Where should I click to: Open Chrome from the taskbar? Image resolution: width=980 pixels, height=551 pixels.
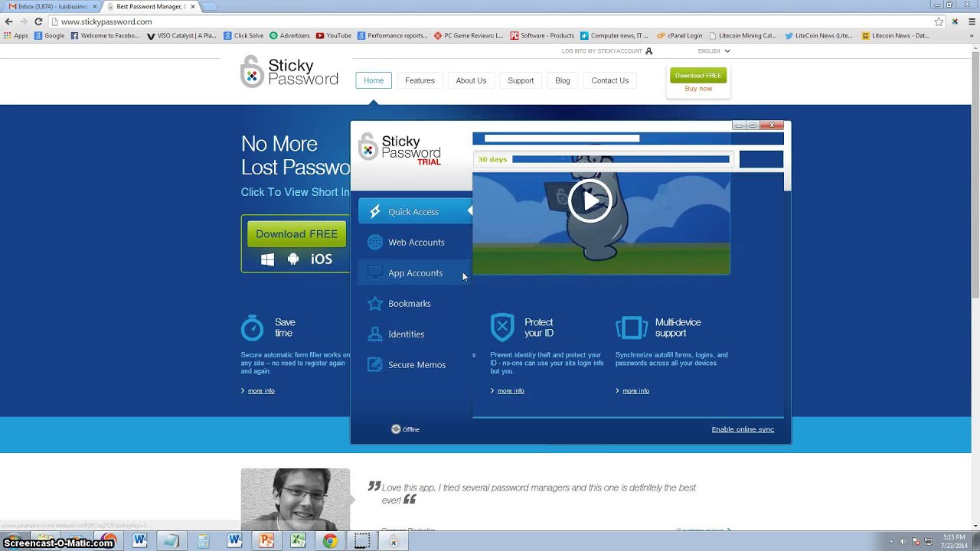click(330, 541)
